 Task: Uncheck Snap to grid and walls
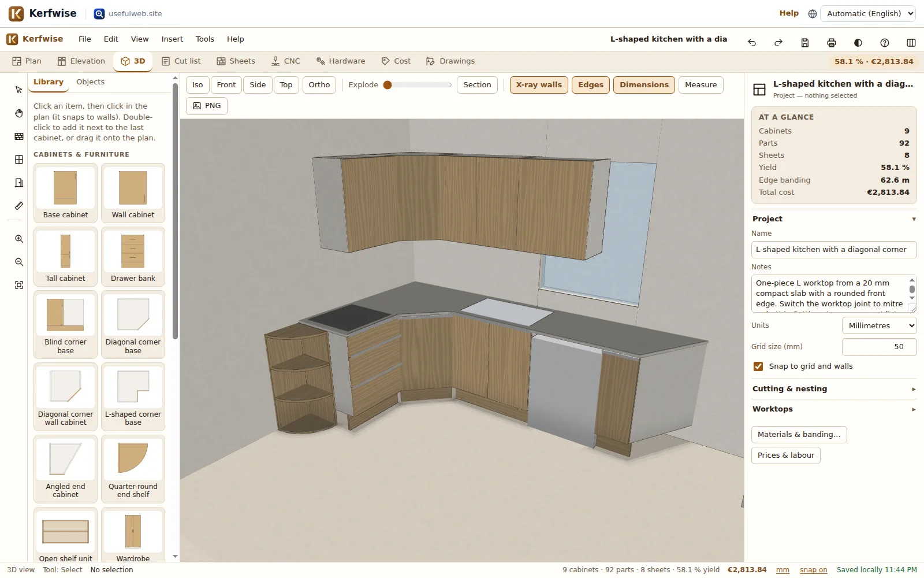[758, 366]
